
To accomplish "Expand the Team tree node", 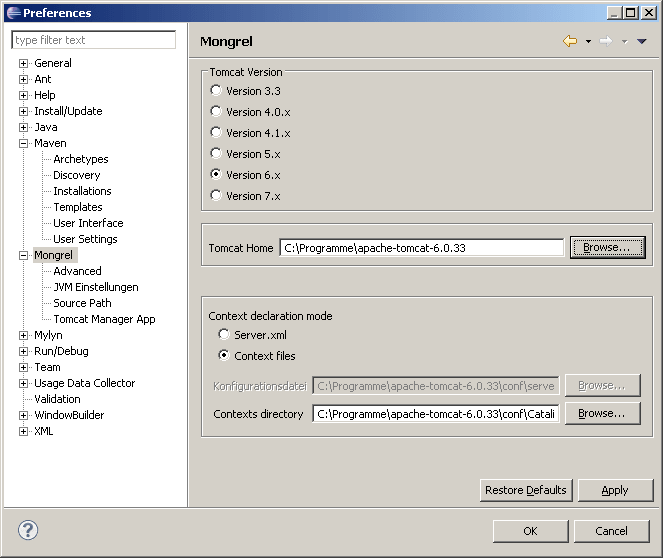I will click(24, 368).
